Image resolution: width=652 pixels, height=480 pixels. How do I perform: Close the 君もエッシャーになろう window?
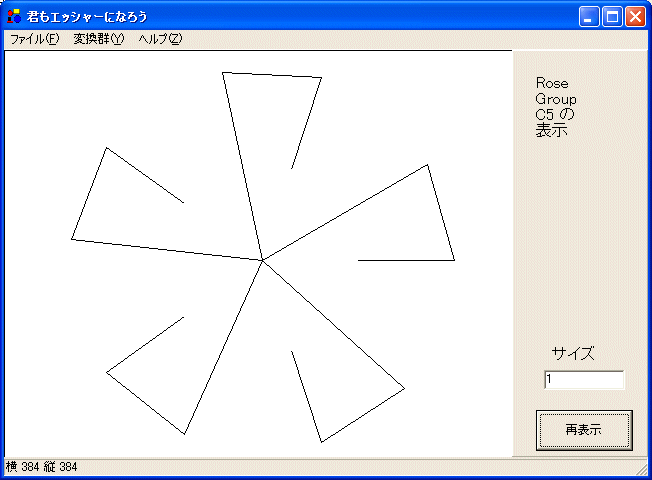[635, 16]
